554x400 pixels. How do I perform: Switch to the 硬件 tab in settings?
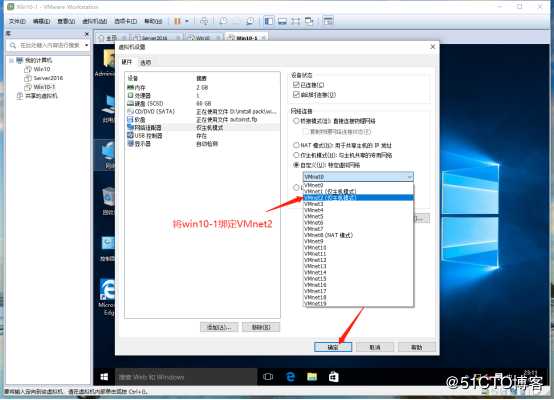[x=126, y=62]
